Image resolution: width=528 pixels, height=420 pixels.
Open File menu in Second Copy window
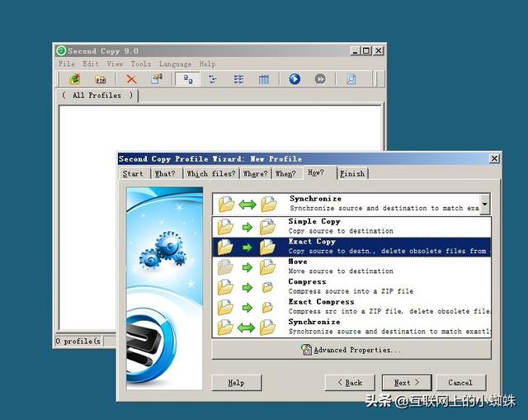pos(67,64)
